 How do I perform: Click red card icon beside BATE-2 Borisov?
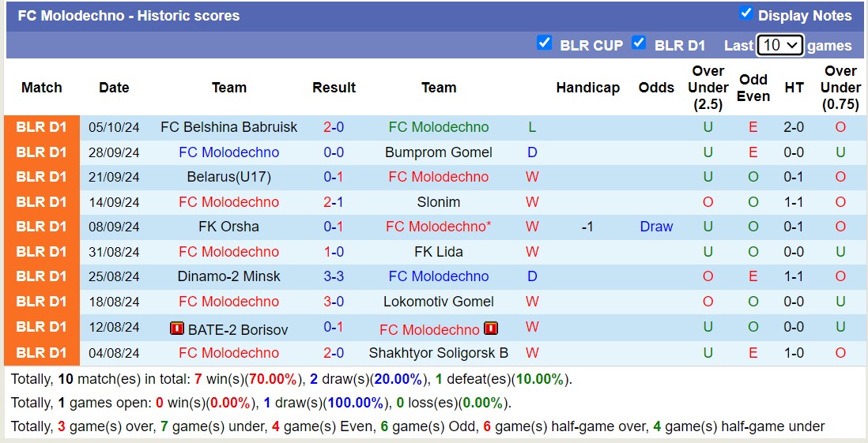click(177, 328)
